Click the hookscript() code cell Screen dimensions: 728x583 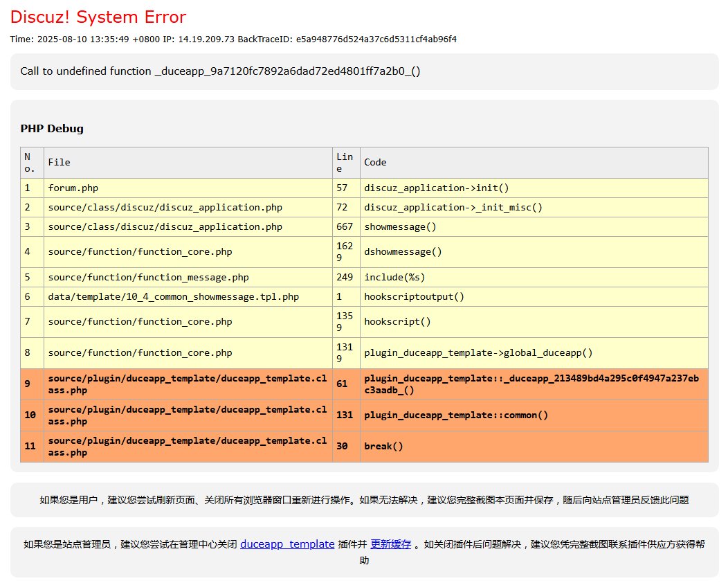(x=534, y=322)
